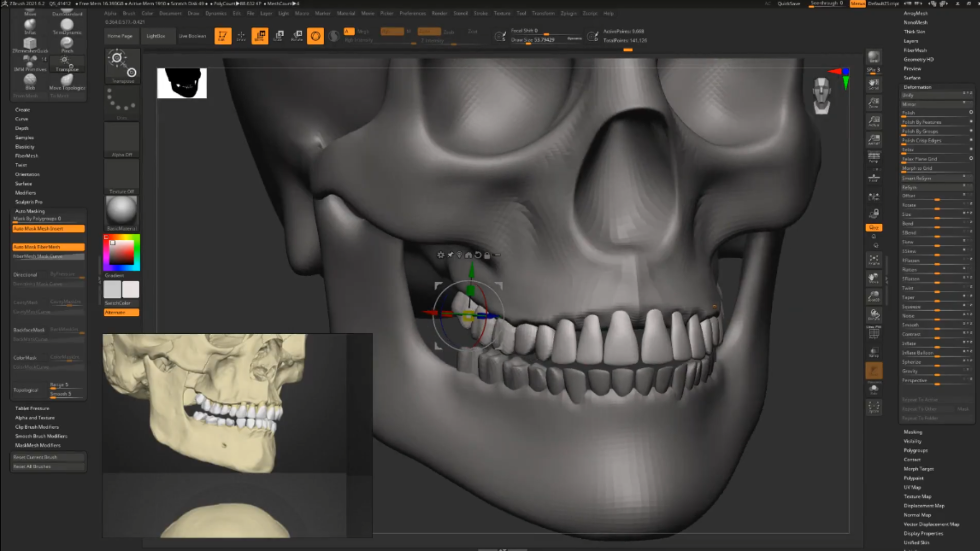The width and height of the screenshot is (980, 551).
Task: Open the Brush menu
Action: [x=129, y=13]
